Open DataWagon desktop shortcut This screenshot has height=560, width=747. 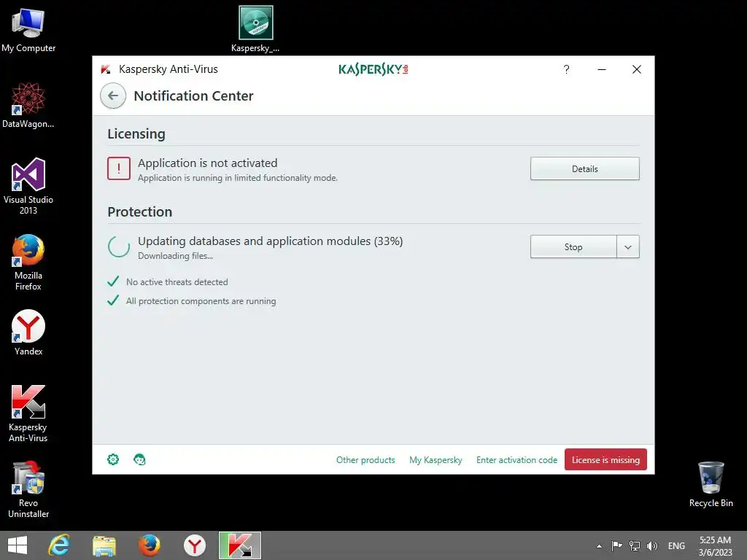[x=28, y=105]
